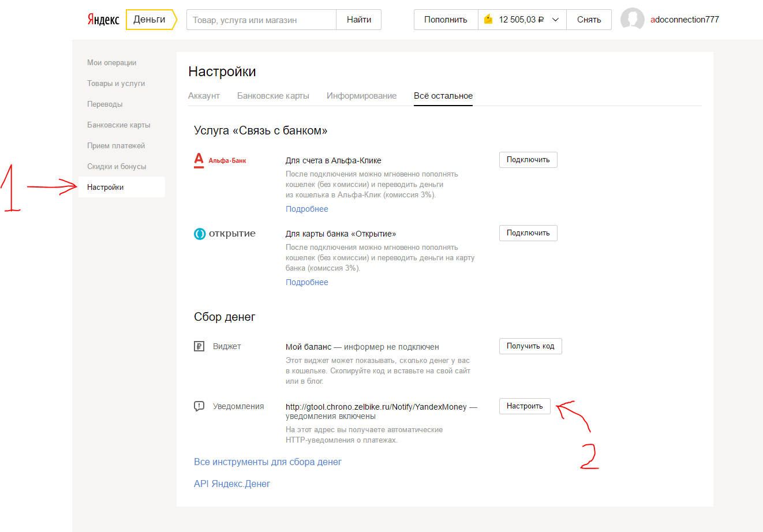Click the Пополнить button
763x532 pixels.
point(446,20)
